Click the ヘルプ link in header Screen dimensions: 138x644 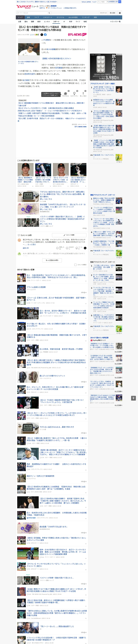point(94,2)
